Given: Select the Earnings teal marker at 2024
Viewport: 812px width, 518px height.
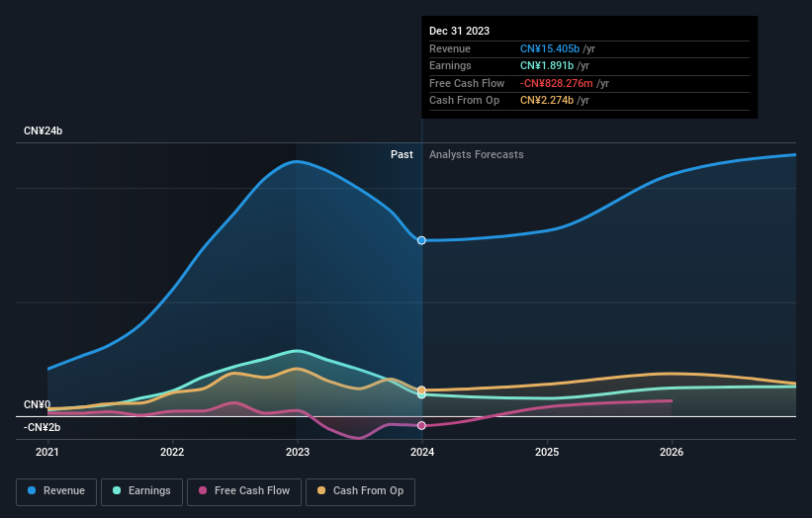Looking at the screenshot, I should 421,395.
